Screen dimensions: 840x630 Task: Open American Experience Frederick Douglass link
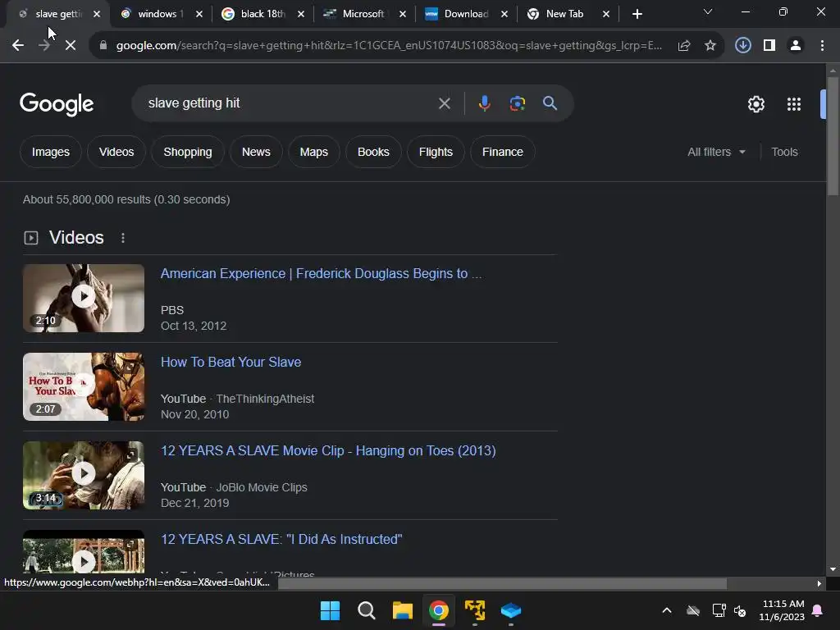pos(321,274)
